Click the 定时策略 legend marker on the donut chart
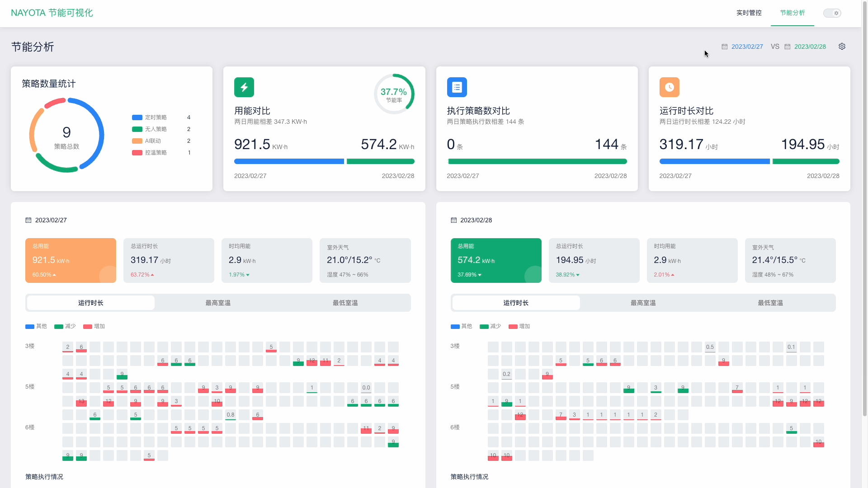 coord(137,117)
